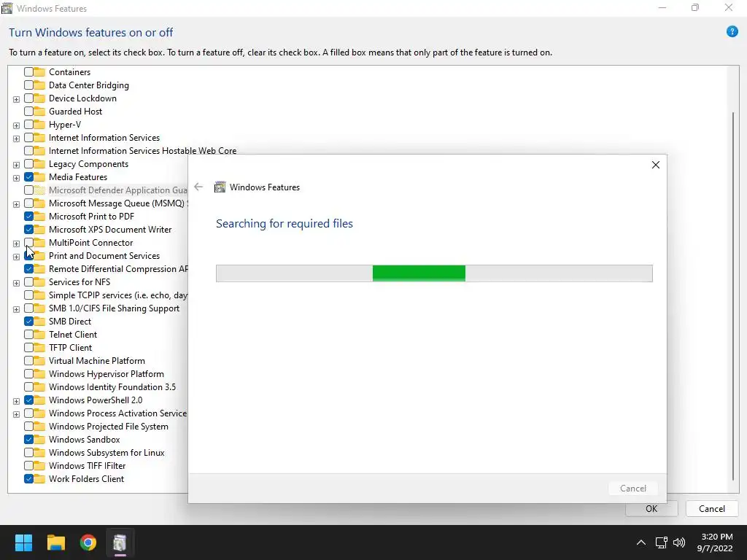This screenshot has height=560, width=747.
Task: Open Google Chrome from taskbar
Action: 88,542
